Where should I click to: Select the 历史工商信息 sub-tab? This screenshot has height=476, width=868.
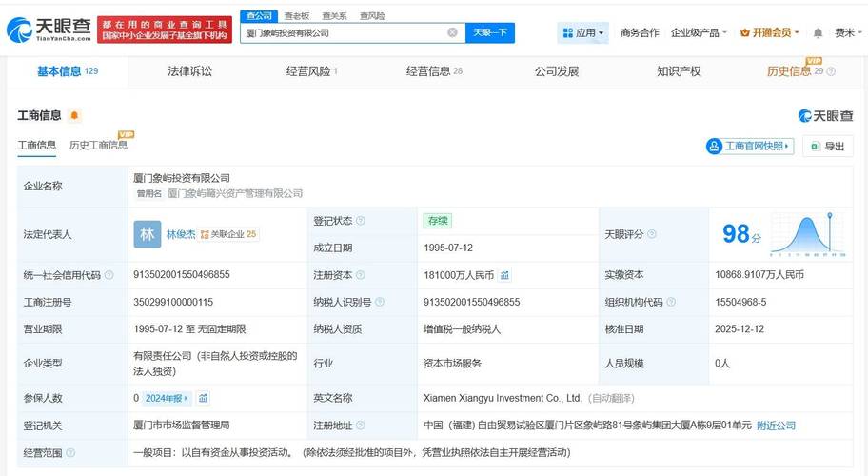[x=98, y=146]
